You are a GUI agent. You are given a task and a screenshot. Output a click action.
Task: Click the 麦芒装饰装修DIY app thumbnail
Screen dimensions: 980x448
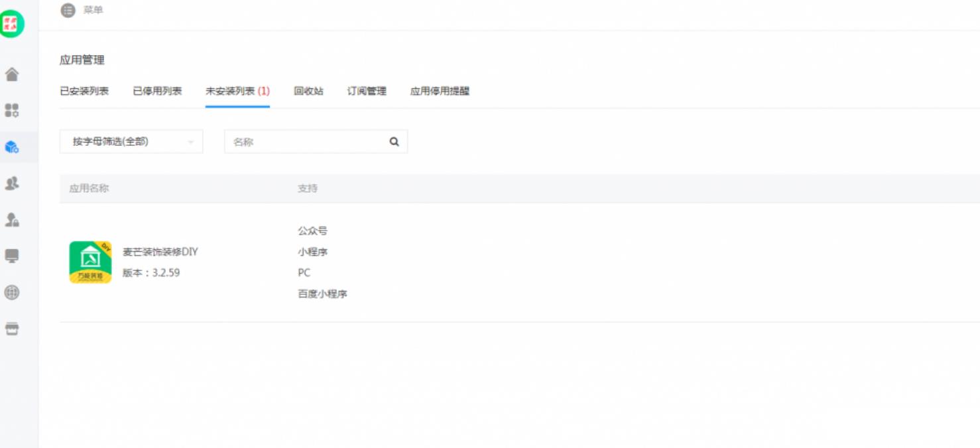pyautogui.click(x=90, y=262)
